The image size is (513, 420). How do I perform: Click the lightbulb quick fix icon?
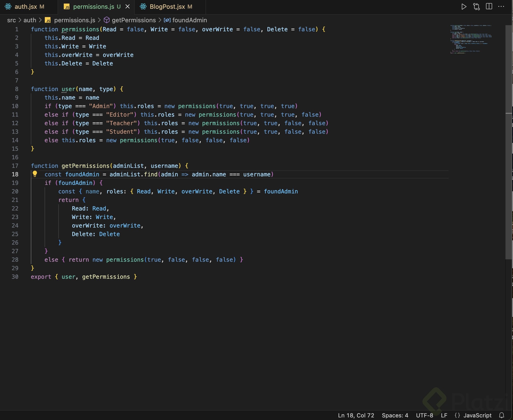(x=35, y=174)
